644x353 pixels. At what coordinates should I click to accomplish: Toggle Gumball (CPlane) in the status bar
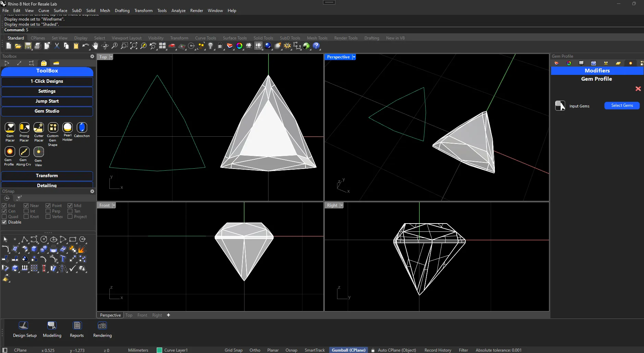point(348,350)
